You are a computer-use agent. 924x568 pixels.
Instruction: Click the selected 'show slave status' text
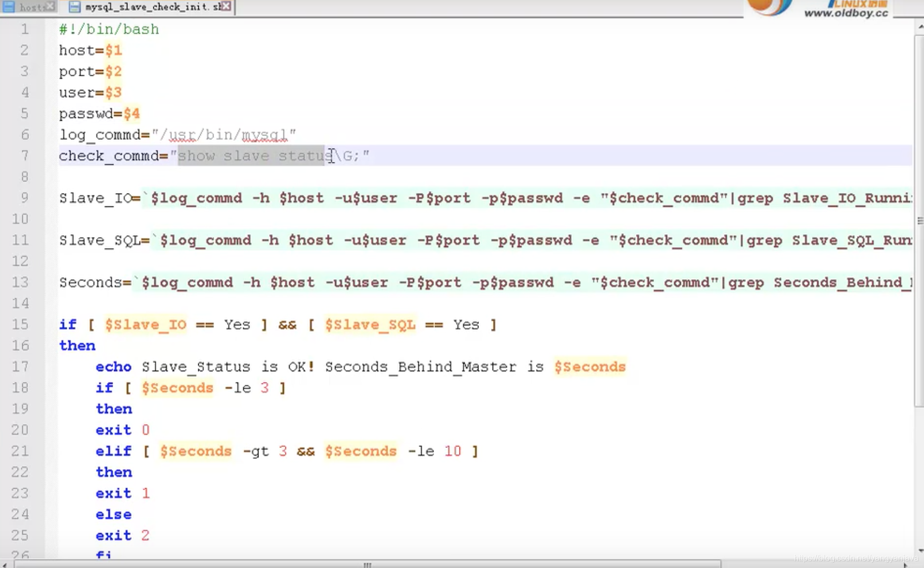click(x=252, y=156)
